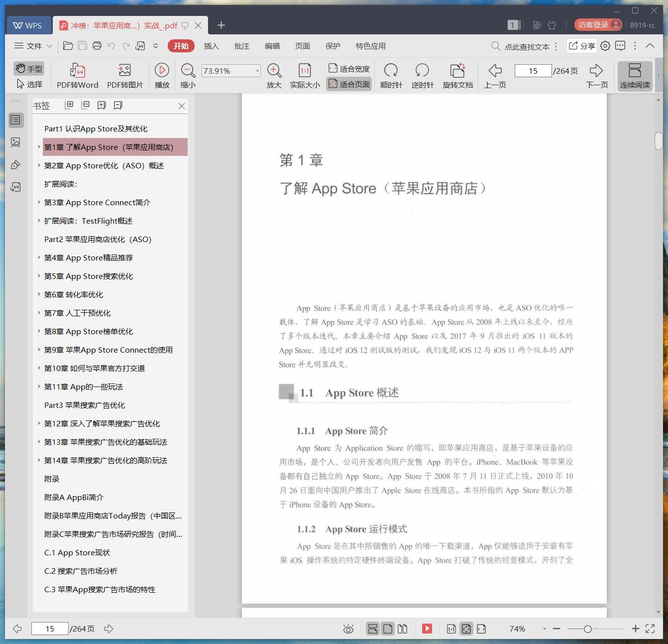Click the print icon in quick toolbar

97,46
